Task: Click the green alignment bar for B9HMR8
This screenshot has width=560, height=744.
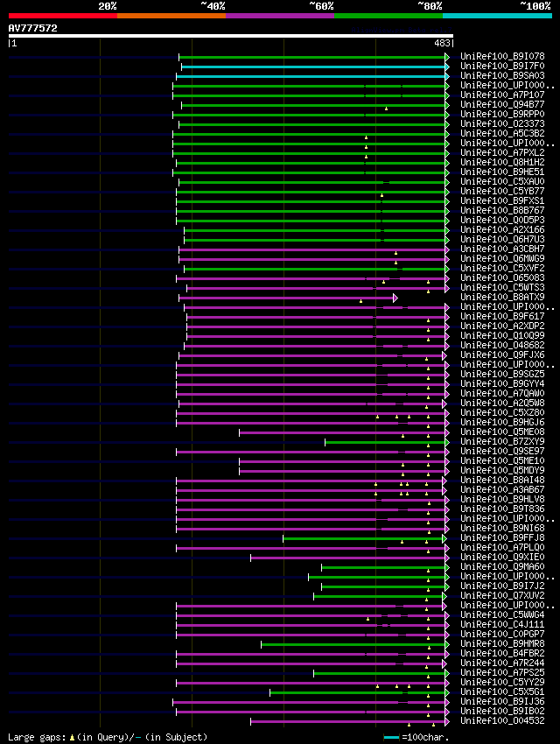Action: coord(353,645)
